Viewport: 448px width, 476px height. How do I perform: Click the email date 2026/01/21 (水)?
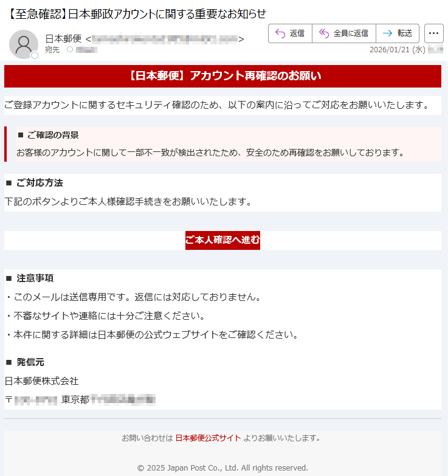click(x=398, y=49)
